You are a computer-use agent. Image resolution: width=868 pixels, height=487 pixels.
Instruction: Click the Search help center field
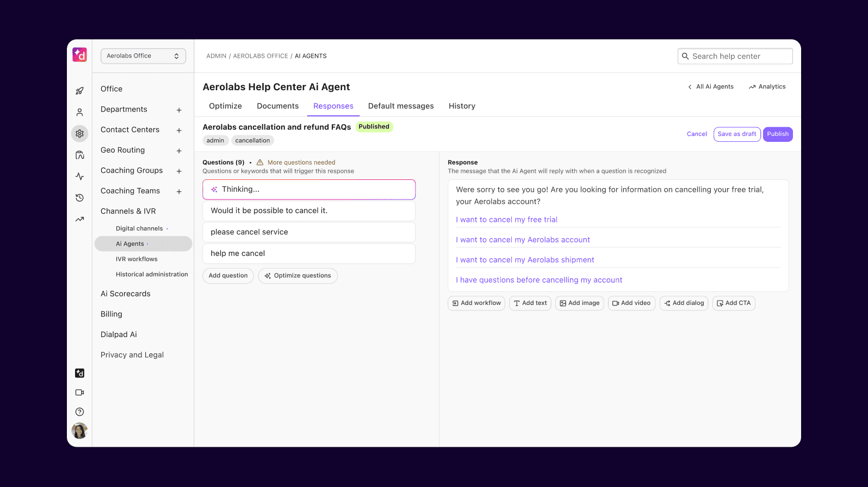[x=735, y=57]
